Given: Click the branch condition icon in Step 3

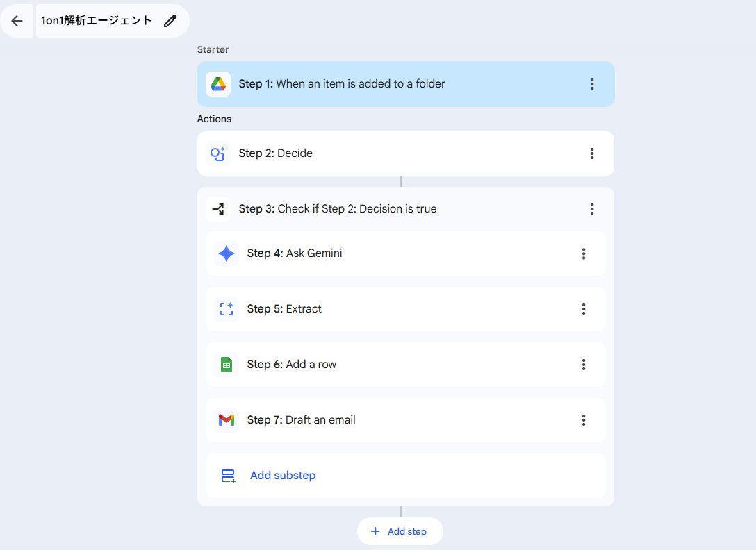Looking at the screenshot, I should 218,209.
